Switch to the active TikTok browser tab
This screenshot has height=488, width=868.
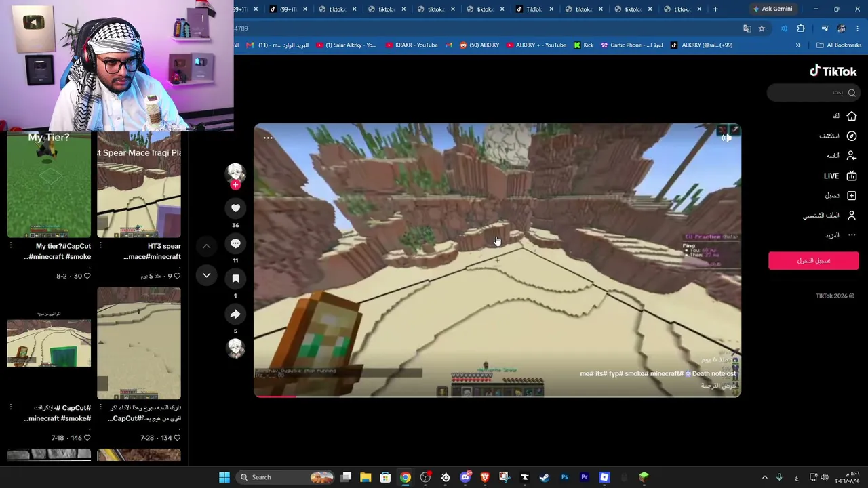pos(533,9)
